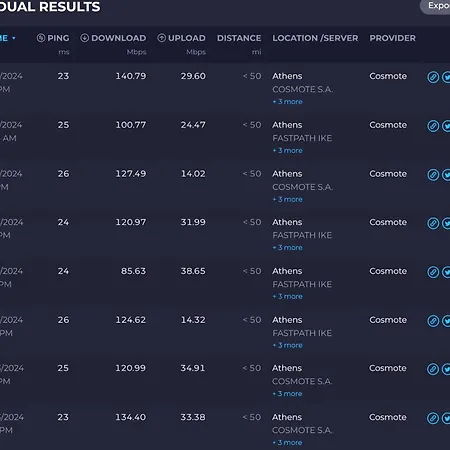Expand '+ 3 more' under the COSMOTE S.A. 140.79 row
This screenshot has height=450, width=450.
pos(287,102)
